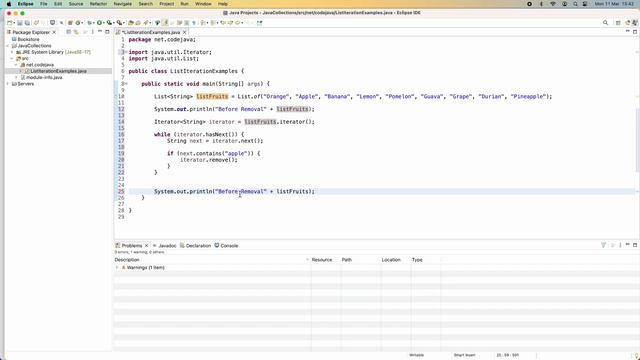
Task: Click the editor vertical scrollbar
Action: click(638, 139)
